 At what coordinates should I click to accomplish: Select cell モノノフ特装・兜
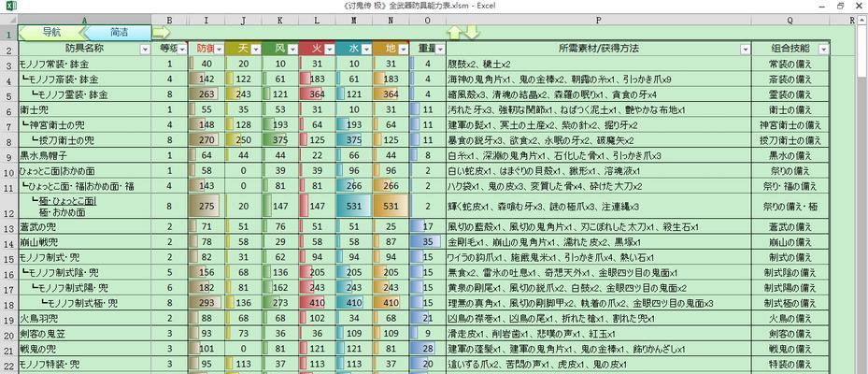pyautogui.click(x=85, y=365)
